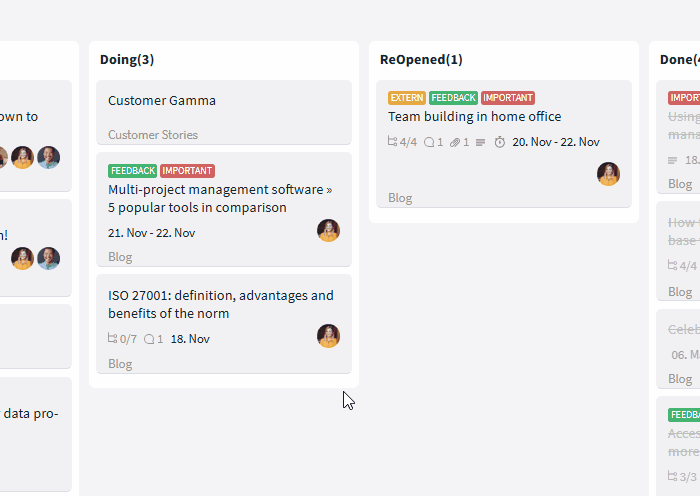Click Blog project label on Team building card
Viewport: 700px width, 496px height.
click(400, 198)
